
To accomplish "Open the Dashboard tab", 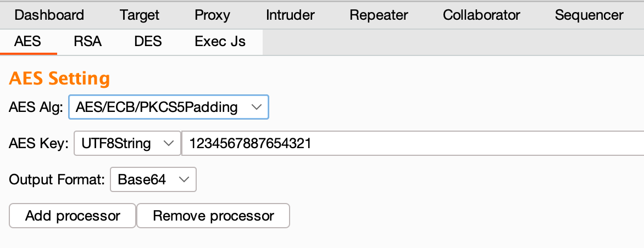I will 49,15.
